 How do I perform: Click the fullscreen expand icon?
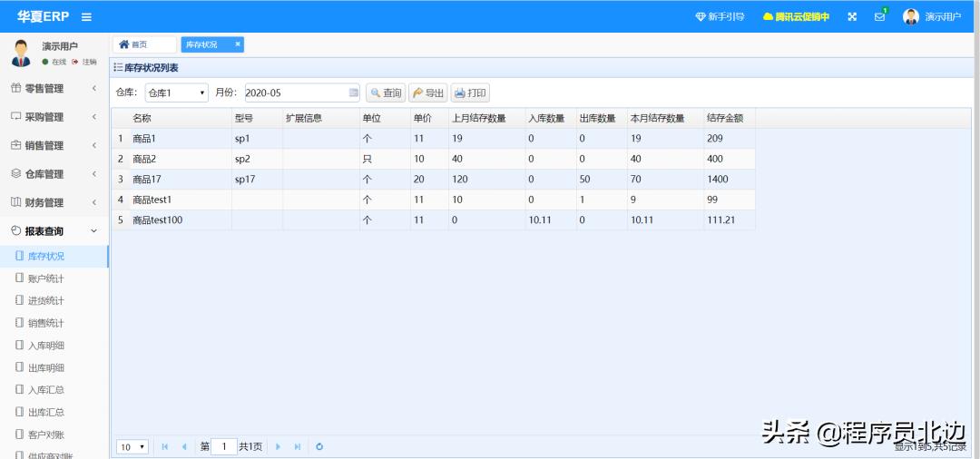(x=852, y=17)
